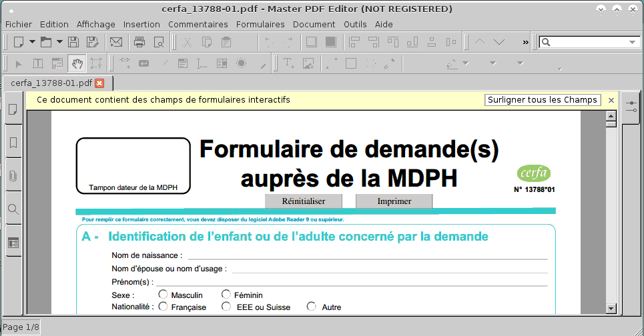Viewport: 644px width, 336px height.
Task: Choose the Radio Button form tool
Action: click(x=242, y=63)
